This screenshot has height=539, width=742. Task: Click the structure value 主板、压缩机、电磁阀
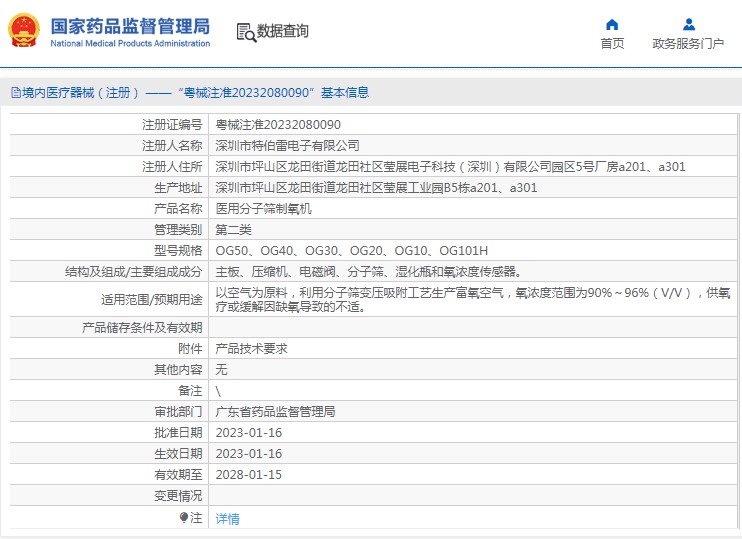pyautogui.click(x=369, y=272)
